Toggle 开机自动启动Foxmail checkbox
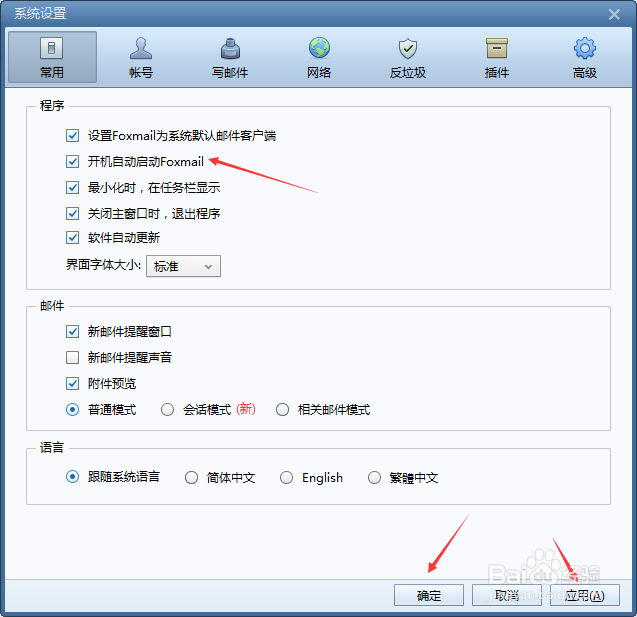 click(73, 161)
